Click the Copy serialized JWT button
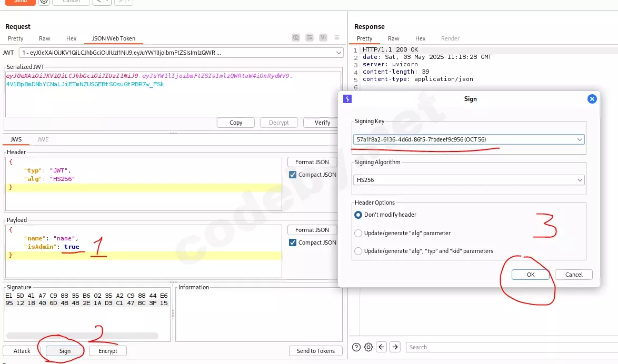 (236, 123)
